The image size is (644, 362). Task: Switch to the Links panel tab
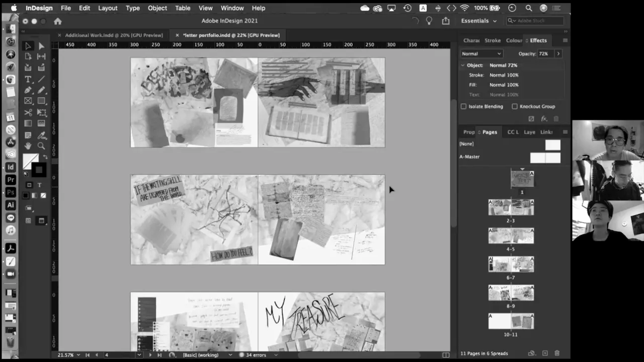546,132
